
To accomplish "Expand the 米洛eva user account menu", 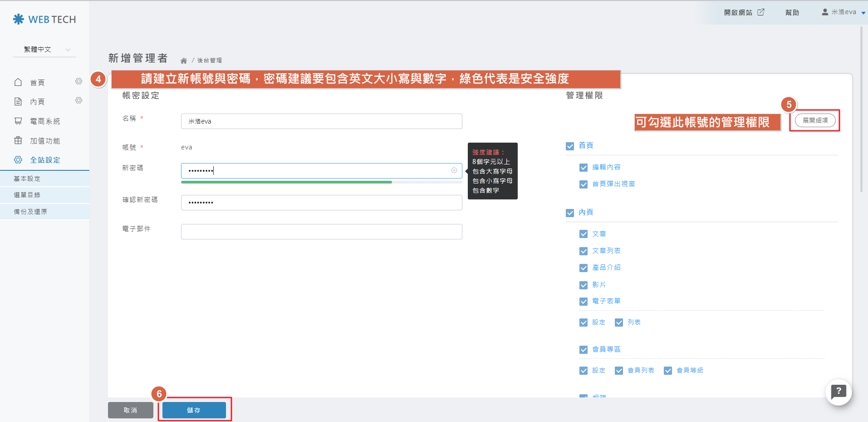I will click(843, 12).
